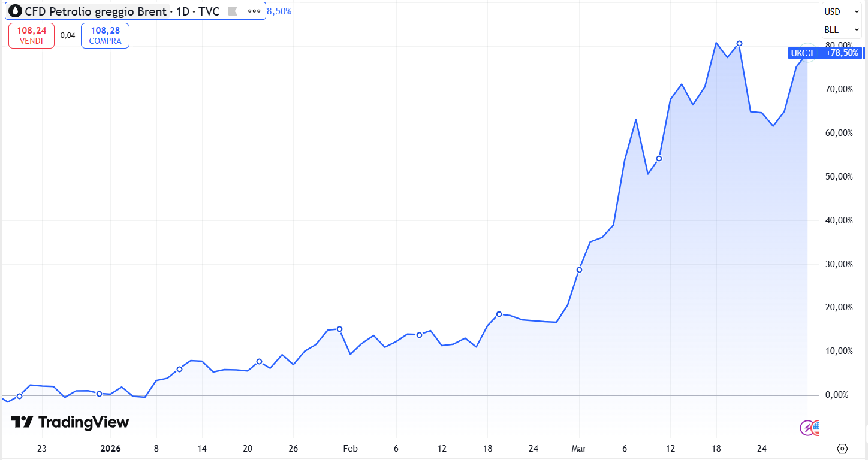This screenshot has width=868, height=460.
Task: Click the flag icon beside TVC
Action: coord(233,11)
